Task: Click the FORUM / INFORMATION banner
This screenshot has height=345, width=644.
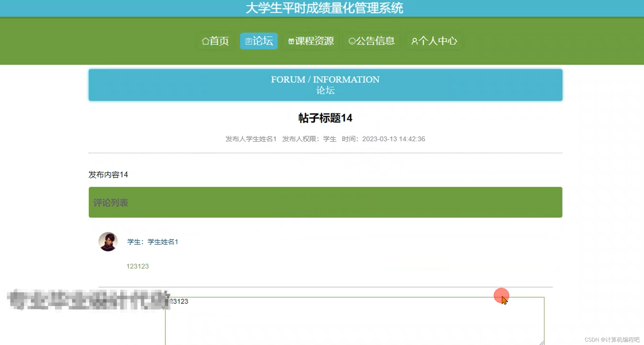Action: (x=325, y=85)
